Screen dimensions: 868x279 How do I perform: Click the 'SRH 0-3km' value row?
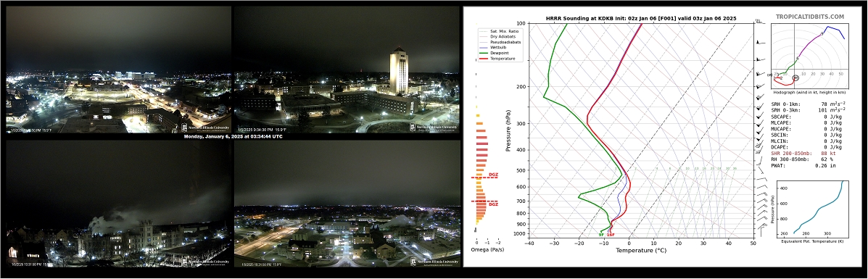[809, 110]
